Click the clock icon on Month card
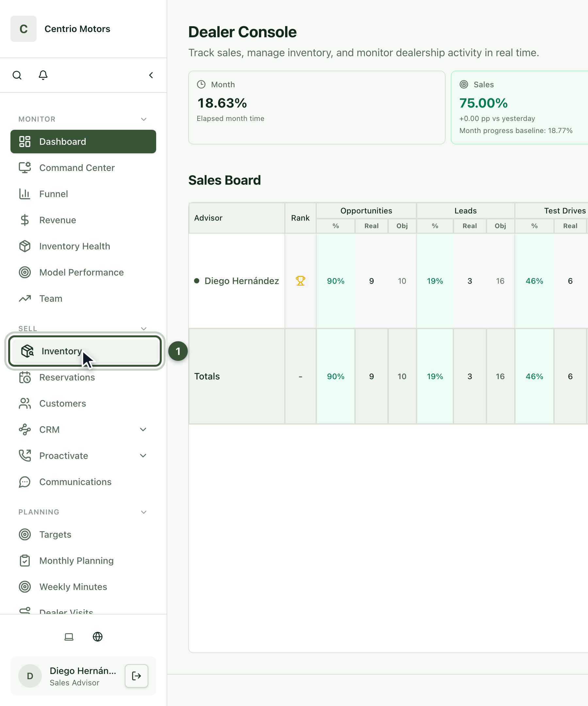This screenshot has width=588, height=706. 201,84
